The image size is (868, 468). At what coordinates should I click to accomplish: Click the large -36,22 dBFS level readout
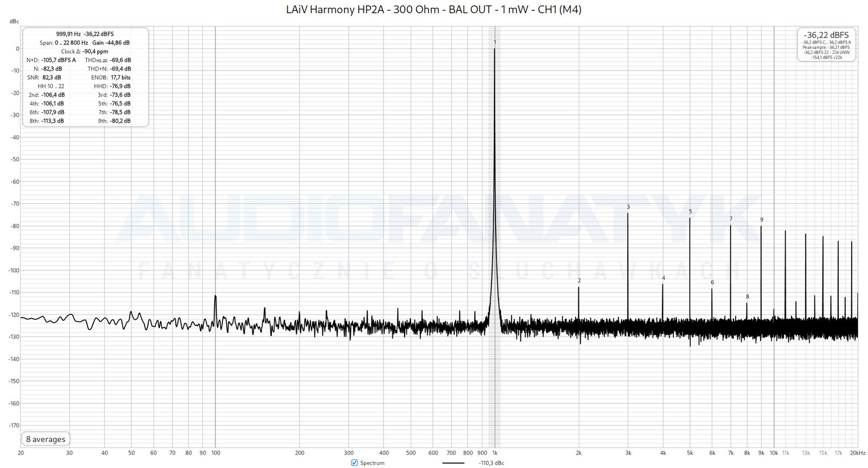pyautogui.click(x=826, y=35)
